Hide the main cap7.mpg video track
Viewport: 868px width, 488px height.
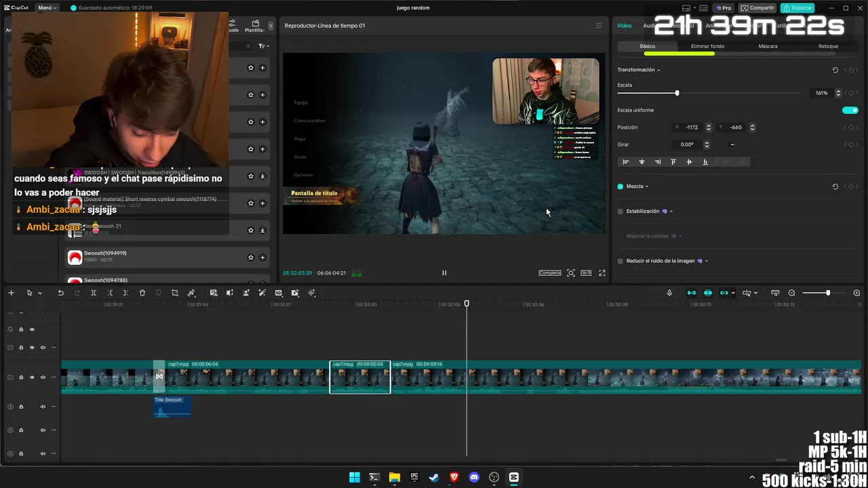pyautogui.click(x=32, y=377)
